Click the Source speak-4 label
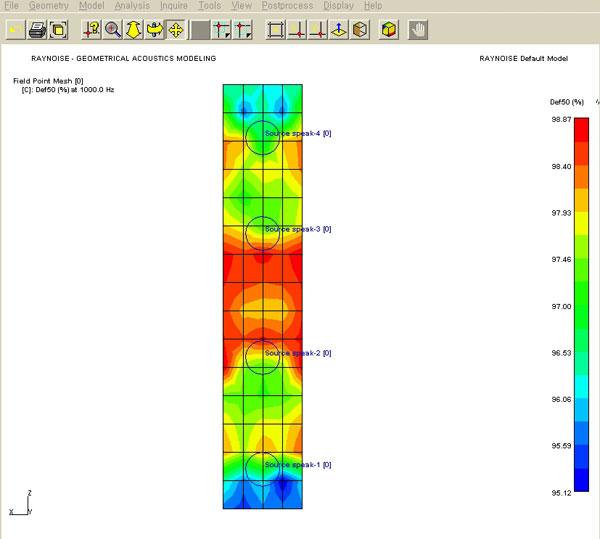Image resolution: width=600 pixels, height=539 pixels. 298,134
